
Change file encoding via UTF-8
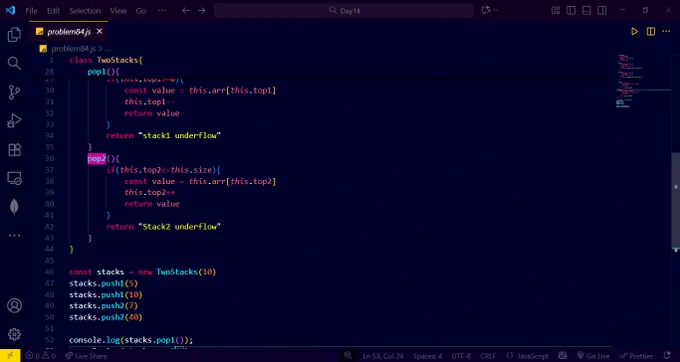pyautogui.click(x=461, y=356)
